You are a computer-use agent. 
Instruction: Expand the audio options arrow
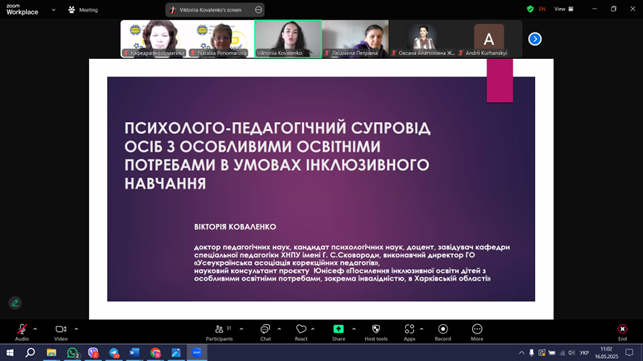click(x=35, y=329)
